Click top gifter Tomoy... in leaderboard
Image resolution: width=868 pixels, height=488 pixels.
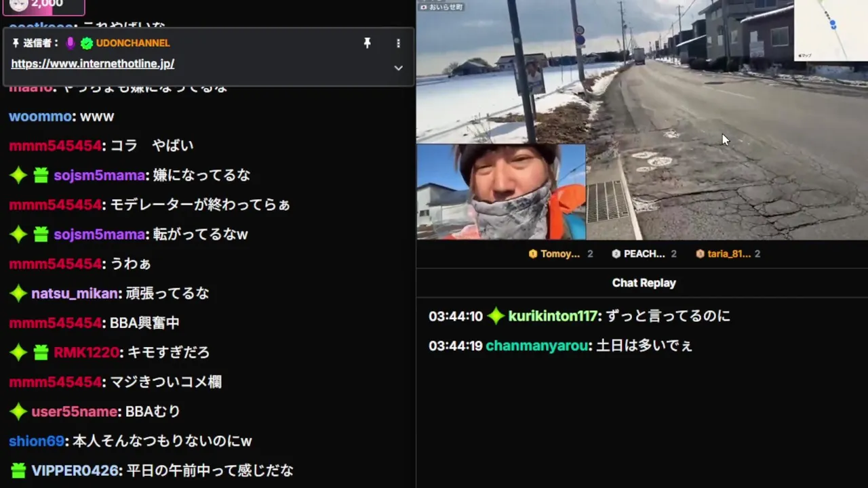pos(560,254)
